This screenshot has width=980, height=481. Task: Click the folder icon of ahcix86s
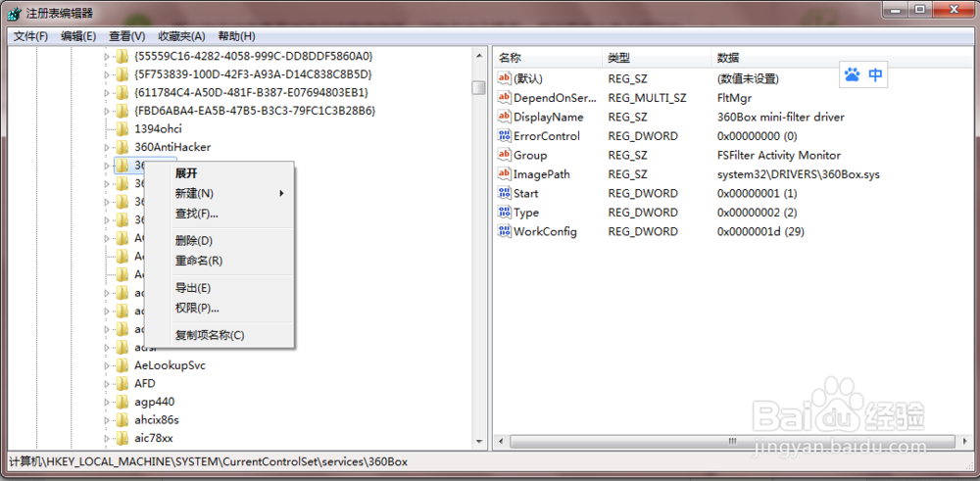(122, 420)
